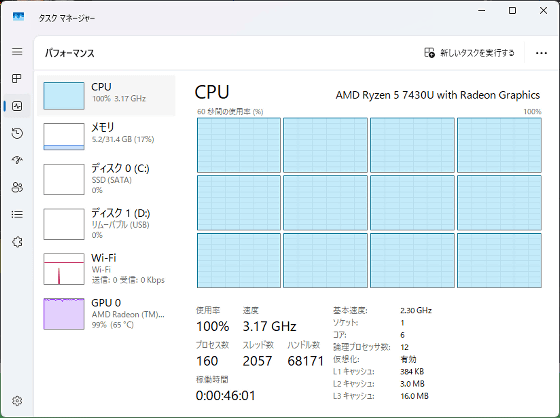Select the Wi-Fi performance entry
560x418 pixels.
(x=106, y=269)
